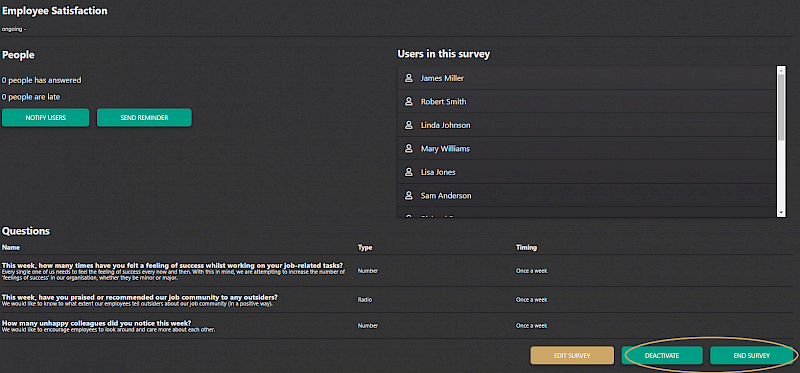Click the 'feeling of success' question title
800x373 pixels.
tap(172, 265)
